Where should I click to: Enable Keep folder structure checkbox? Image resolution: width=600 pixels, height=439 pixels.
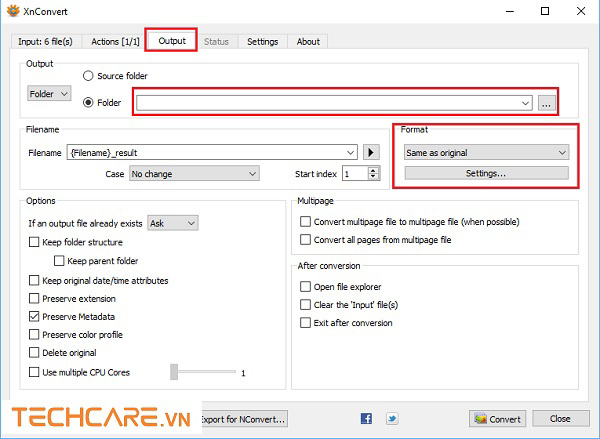pos(35,242)
